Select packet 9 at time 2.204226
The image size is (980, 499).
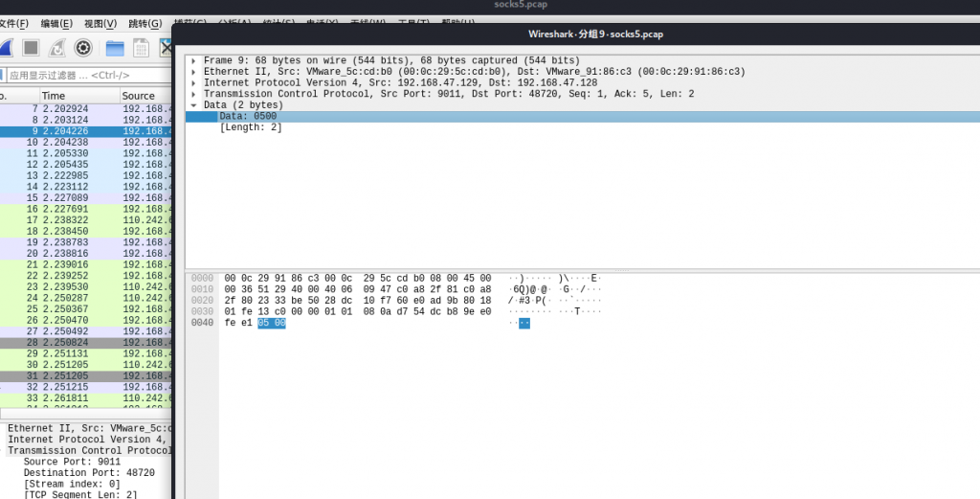(85, 131)
